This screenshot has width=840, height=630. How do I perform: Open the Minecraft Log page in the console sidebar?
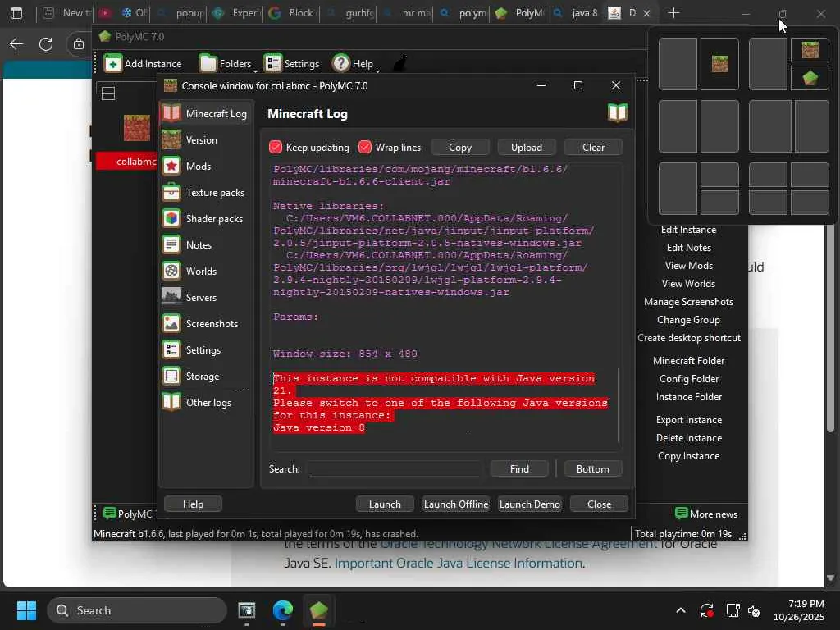coord(205,113)
